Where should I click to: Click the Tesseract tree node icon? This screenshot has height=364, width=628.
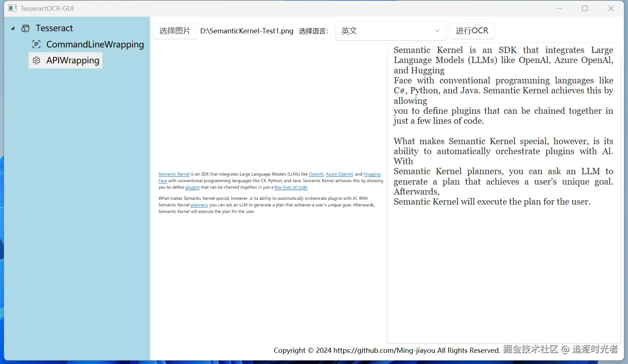point(25,29)
